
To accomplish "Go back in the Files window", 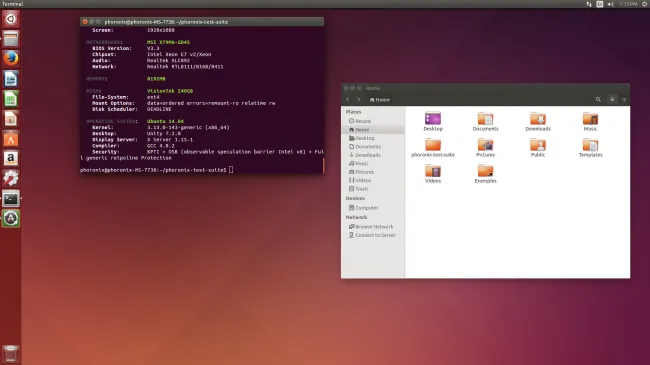I will click(348, 100).
